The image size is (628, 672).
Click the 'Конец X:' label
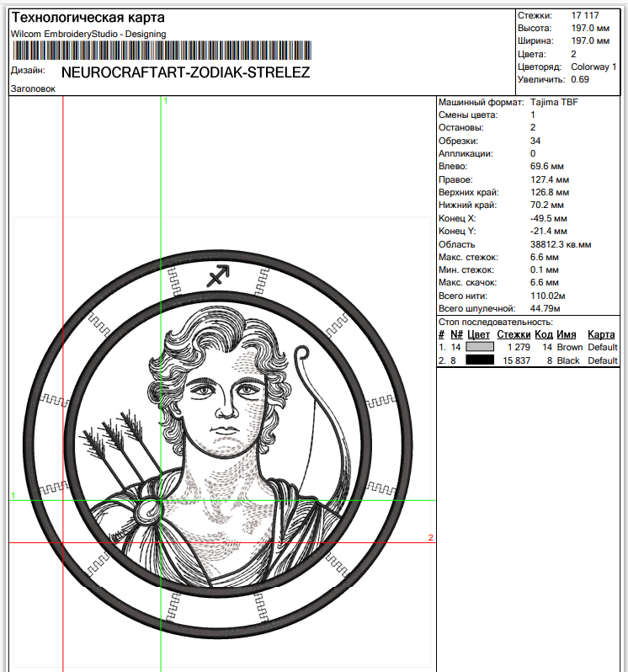457,219
